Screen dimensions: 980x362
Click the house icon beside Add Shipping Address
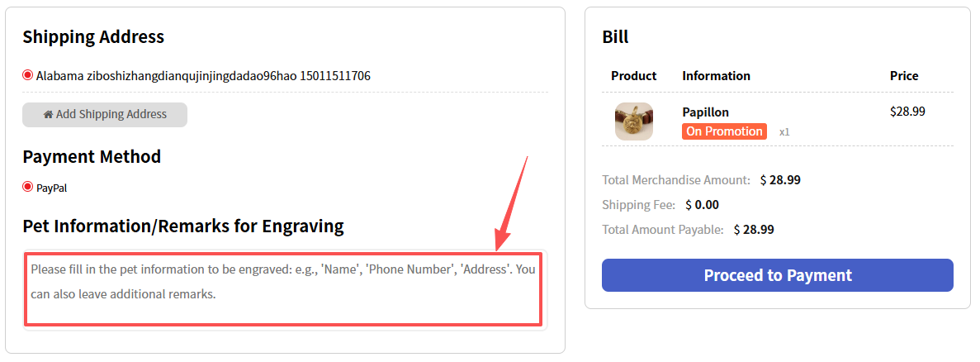[48, 115]
